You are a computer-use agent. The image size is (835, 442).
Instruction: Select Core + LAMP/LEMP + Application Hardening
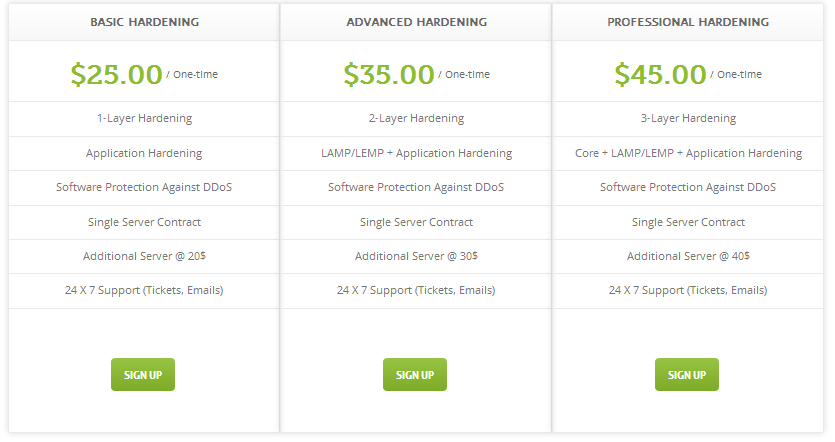click(688, 153)
